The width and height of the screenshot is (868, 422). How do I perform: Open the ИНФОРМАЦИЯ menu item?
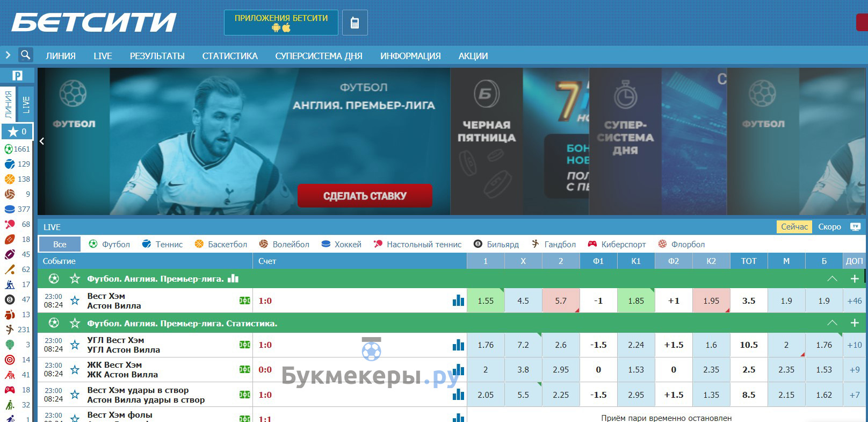pos(410,56)
